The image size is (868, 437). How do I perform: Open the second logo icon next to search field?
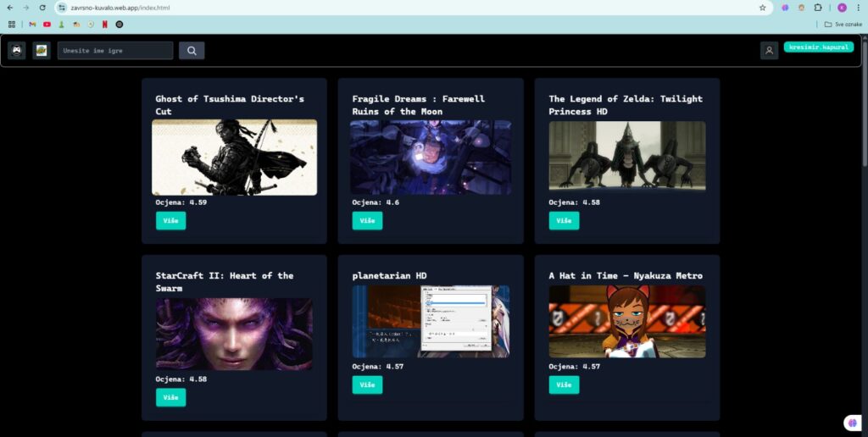[42, 50]
